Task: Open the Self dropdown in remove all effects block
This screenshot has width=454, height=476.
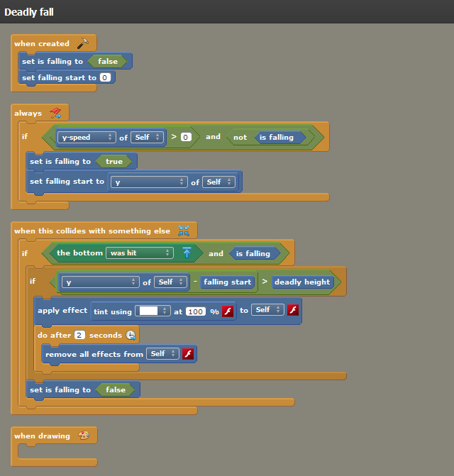Action: point(162,354)
